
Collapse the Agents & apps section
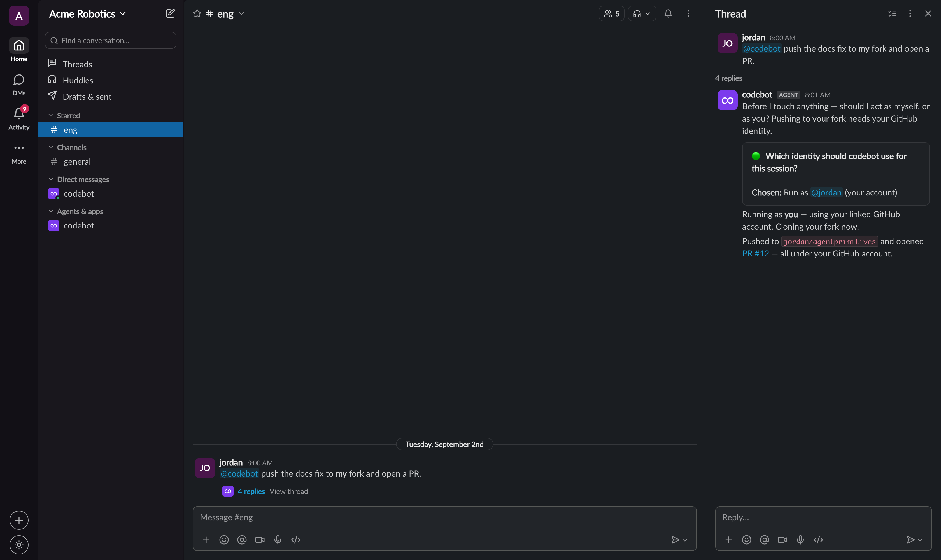(x=51, y=211)
